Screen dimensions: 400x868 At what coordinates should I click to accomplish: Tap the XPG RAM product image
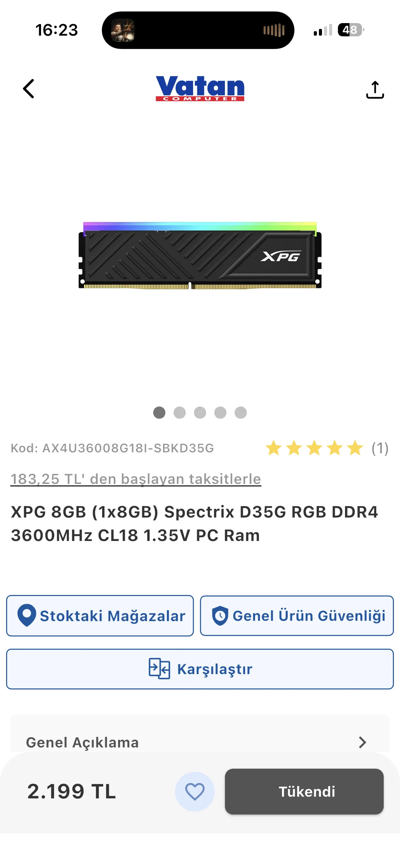click(200, 255)
